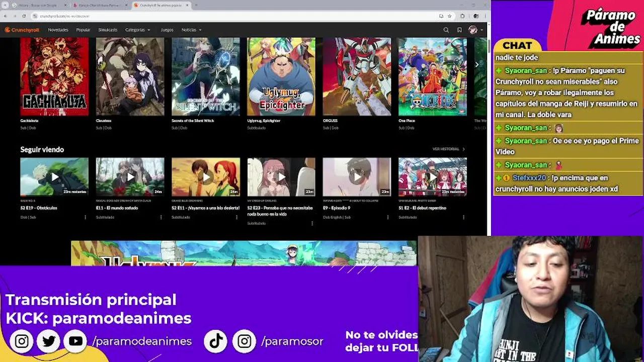
Task: Open options menu for S2 E23 episode
Action: coord(312,223)
